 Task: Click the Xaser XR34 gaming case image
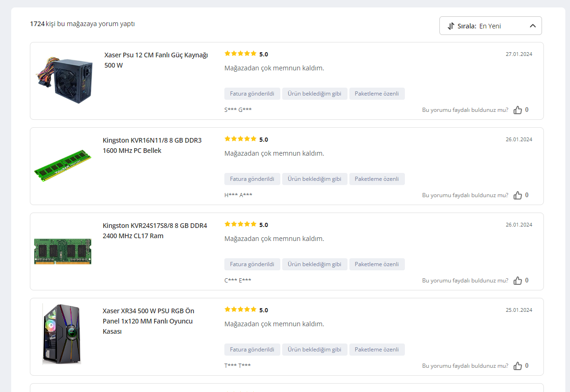tap(62, 333)
